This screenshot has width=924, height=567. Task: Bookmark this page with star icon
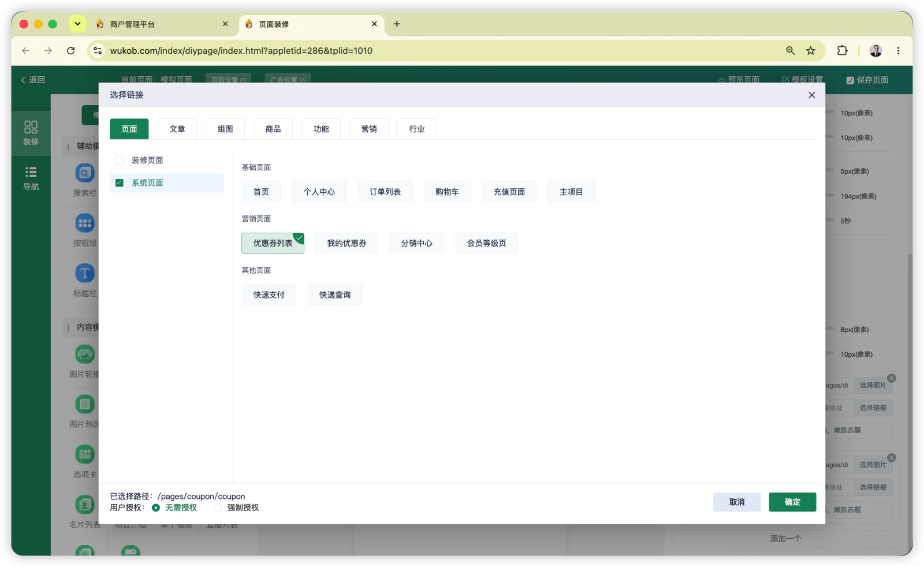tap(811, 51)
